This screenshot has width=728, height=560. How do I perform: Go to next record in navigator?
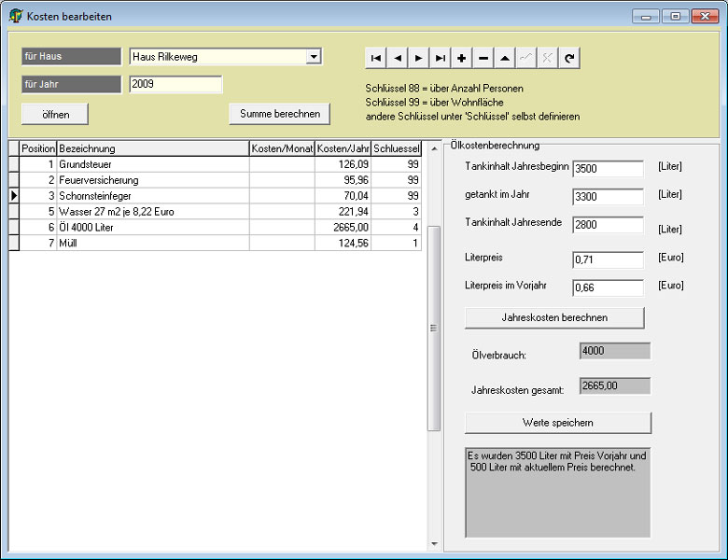pyautogui.click(x=419, y=58)
